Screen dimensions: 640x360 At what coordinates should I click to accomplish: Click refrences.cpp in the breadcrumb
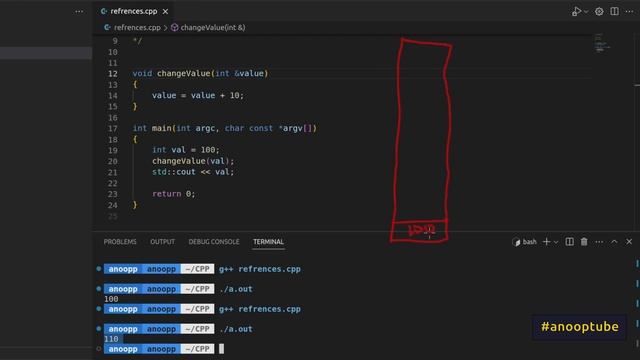pos(137,28)
